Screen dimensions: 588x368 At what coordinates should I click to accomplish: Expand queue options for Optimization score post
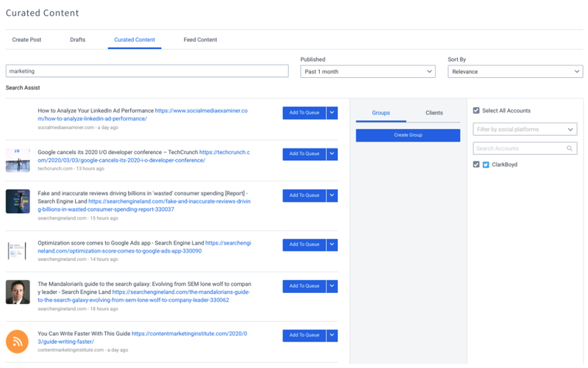click(x=332, y=245)
